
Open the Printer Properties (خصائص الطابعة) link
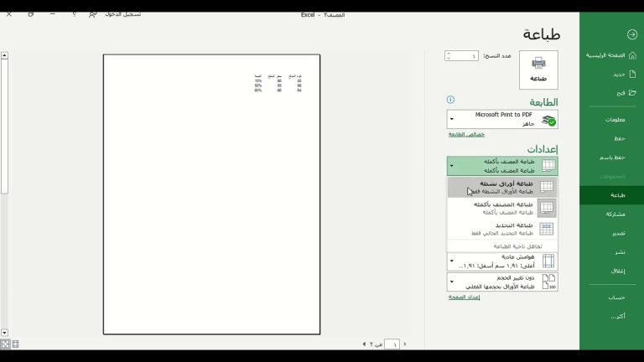pyautogui.click(x=466, y=134)
